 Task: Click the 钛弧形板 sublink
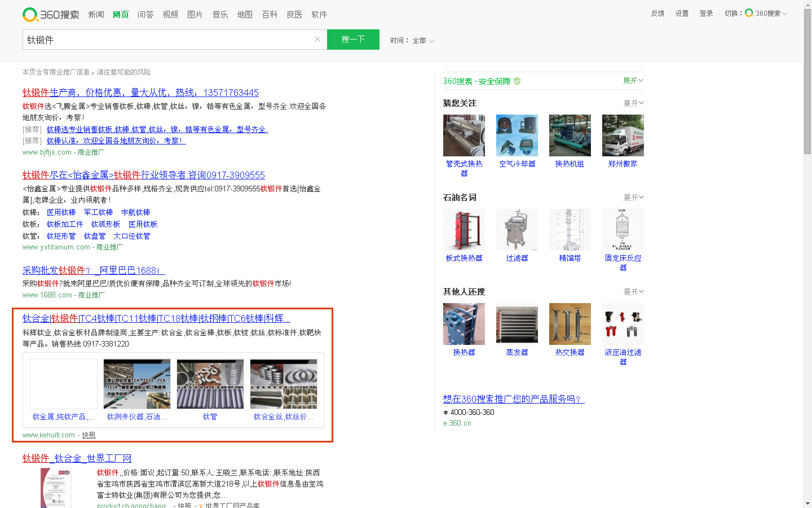click(x=105, y=224)
